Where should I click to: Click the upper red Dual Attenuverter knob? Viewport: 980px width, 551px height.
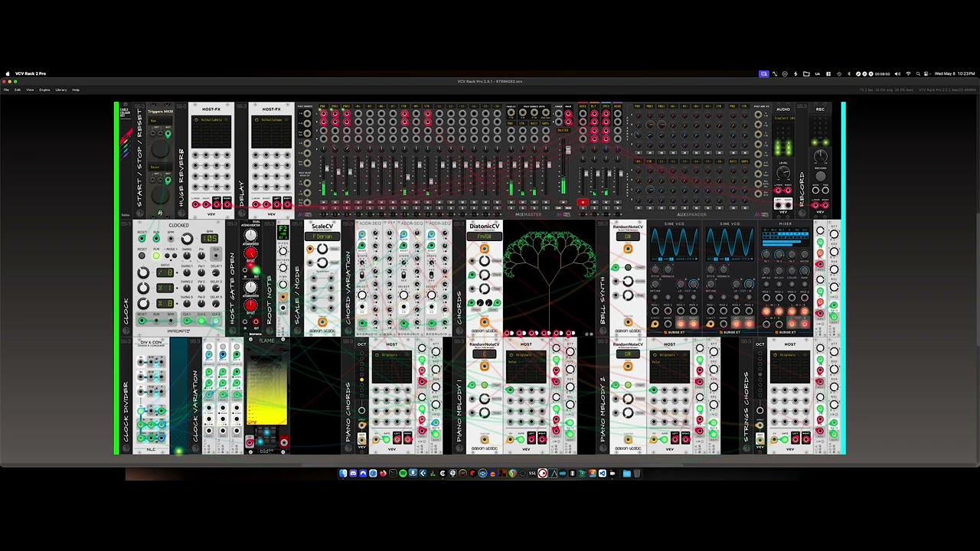click(250, 253)
